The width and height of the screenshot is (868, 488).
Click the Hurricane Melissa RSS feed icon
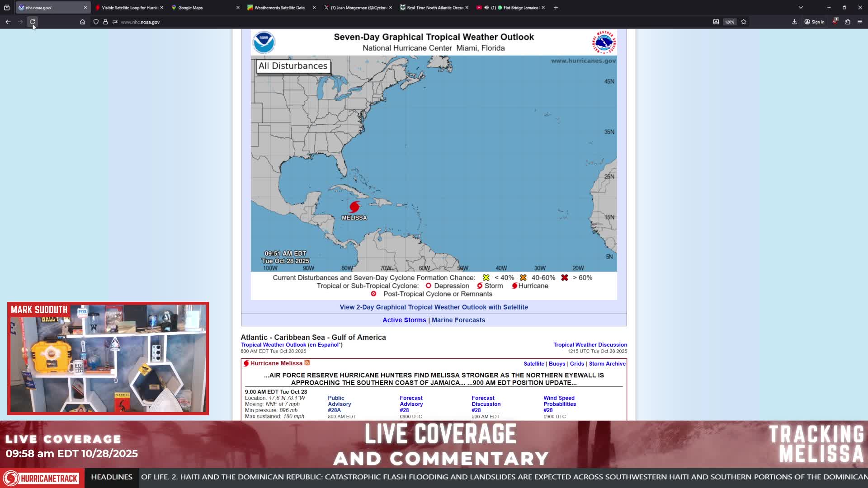307,363
